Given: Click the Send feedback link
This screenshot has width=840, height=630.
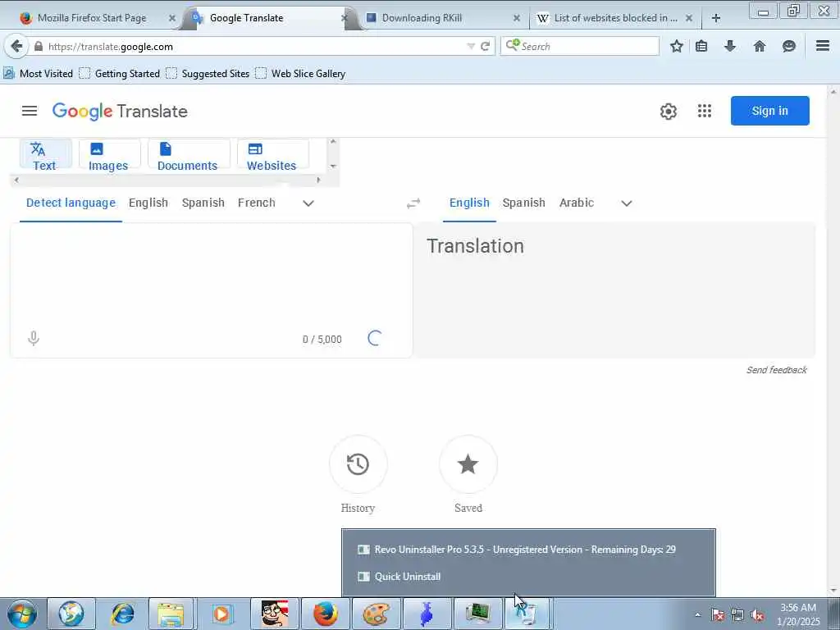Looking at the screenshot, I should tap(777, 370).
